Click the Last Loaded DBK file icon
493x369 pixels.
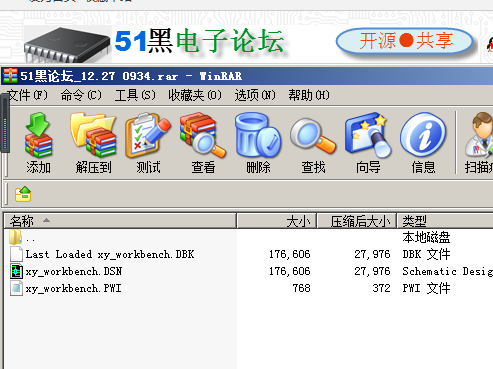(16, 254)
